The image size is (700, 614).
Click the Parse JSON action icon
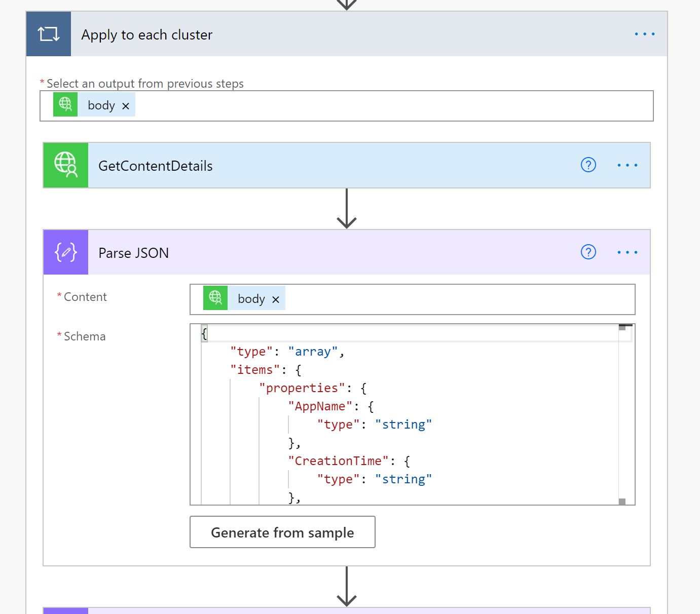[65, 252]
